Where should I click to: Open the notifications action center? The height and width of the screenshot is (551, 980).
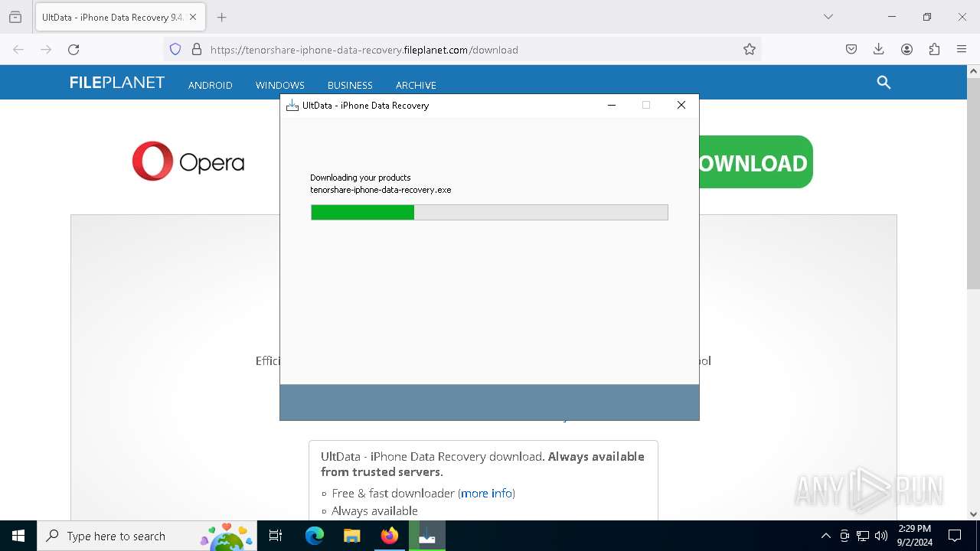pyautogui.click(x=955, y=536)
